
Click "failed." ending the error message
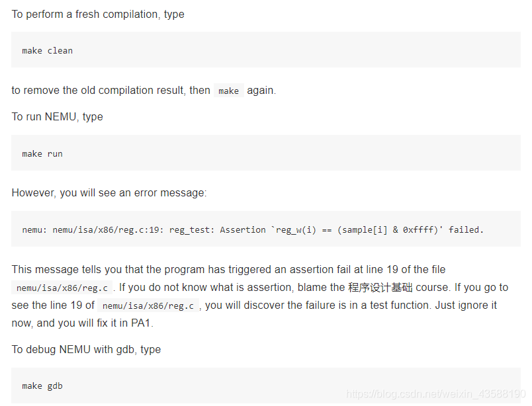(466, 229)
